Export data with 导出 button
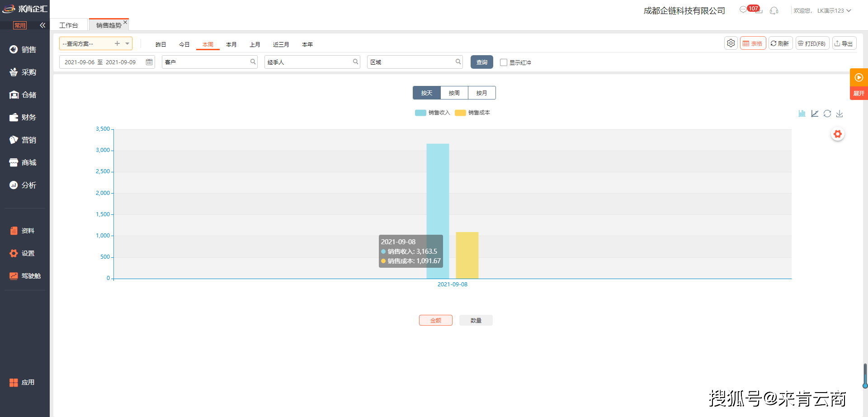Image resolution: width=868 pixels, height=417 pixels. point(844,43)
